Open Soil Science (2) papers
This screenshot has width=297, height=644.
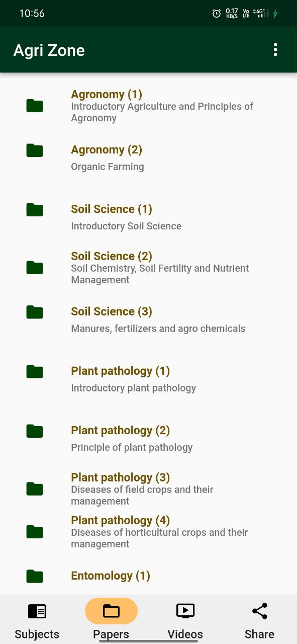[148, 267]
